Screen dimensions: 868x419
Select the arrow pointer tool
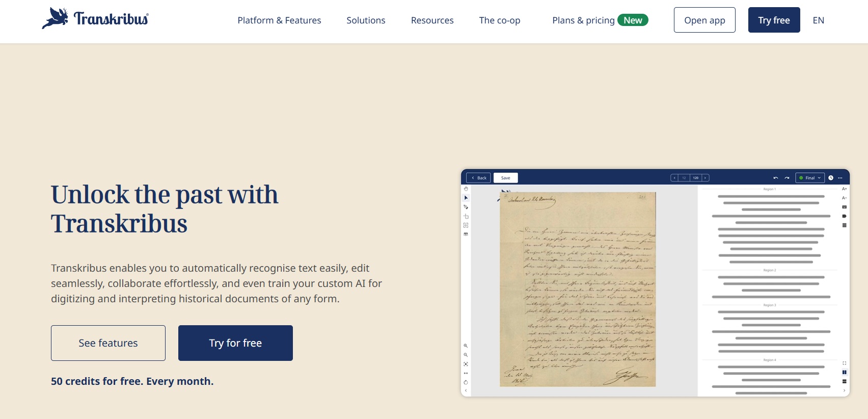coord(466,198)
